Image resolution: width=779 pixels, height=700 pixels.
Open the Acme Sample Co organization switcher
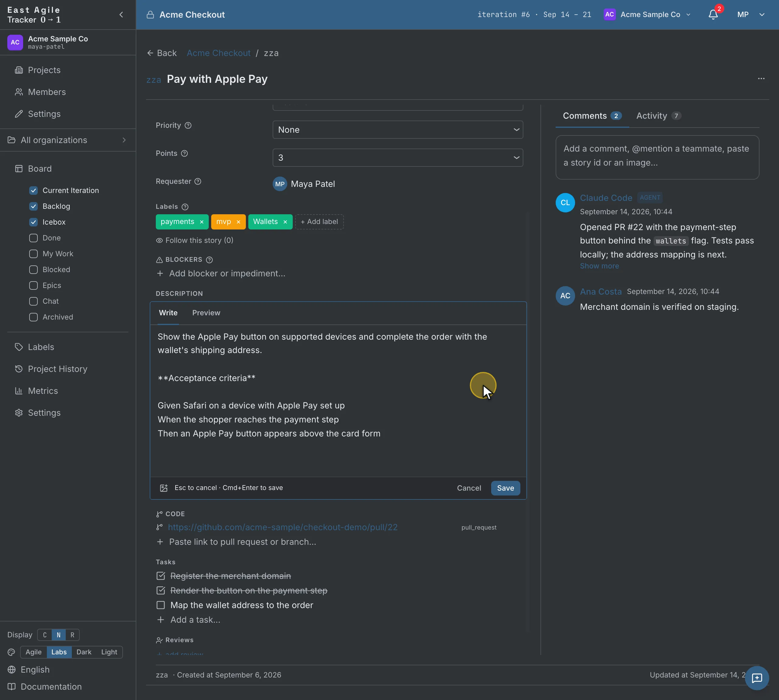(648, 15)
